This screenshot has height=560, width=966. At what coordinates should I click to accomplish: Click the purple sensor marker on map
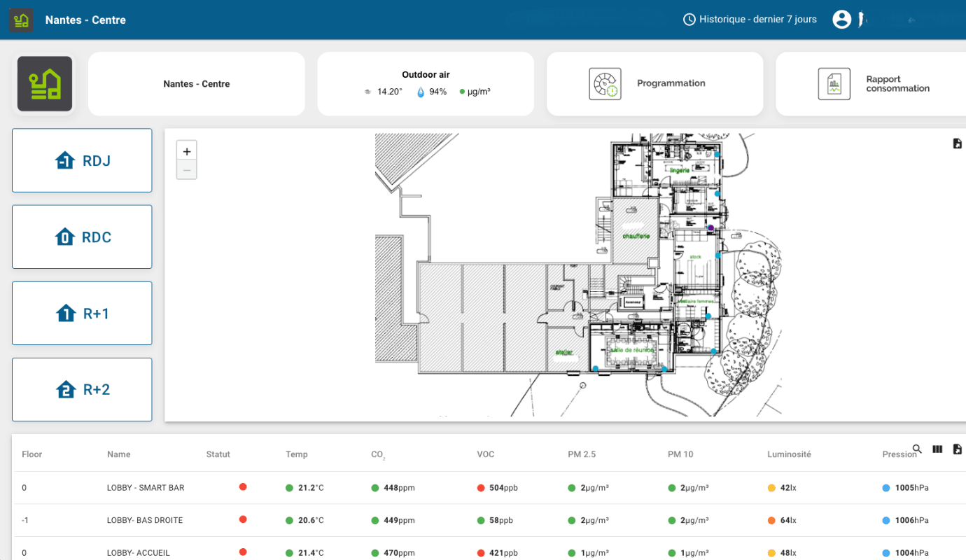click(x=710, y=227)
